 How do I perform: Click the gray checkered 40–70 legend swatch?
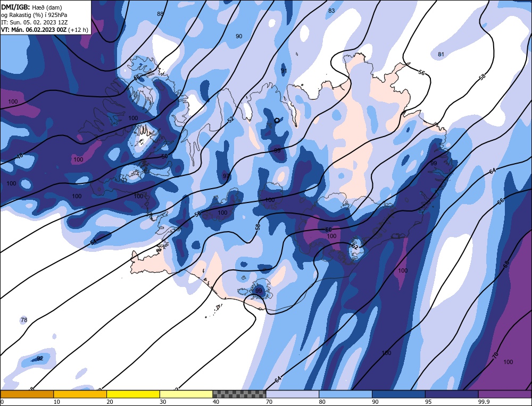click(239, 394)
